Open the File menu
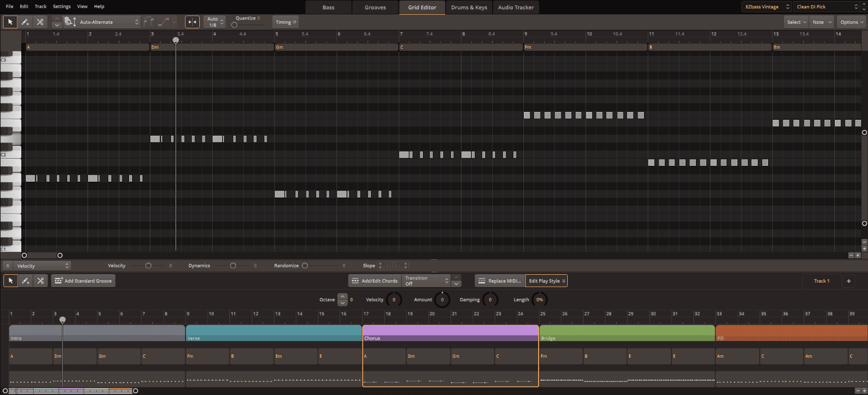 (9, 6)
